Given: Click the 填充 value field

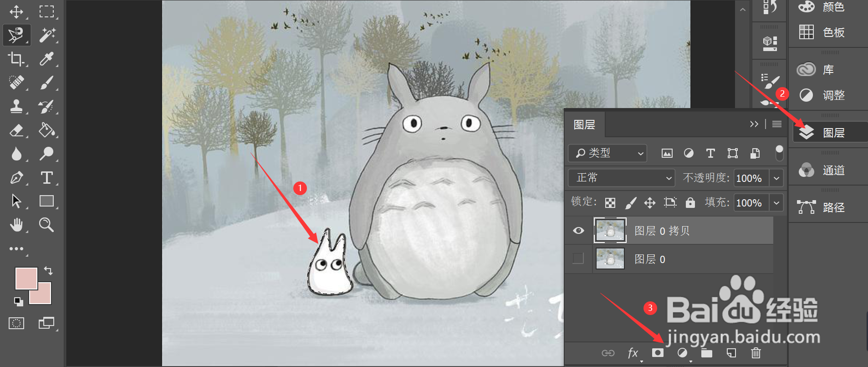Looking at the screenshot, I should 751,202.
